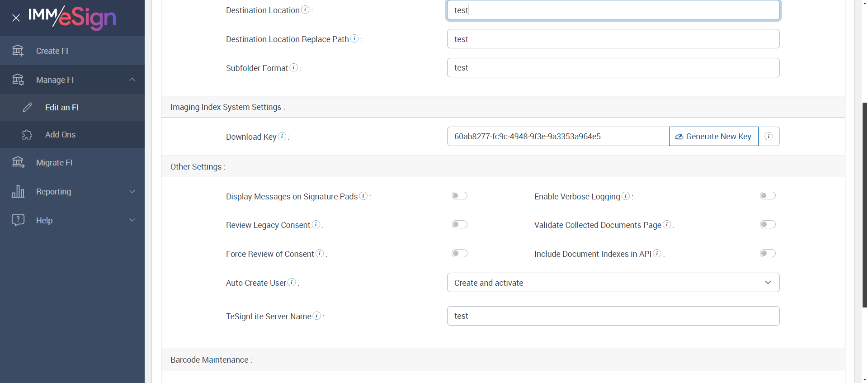Expand the Reporting menu chevron
Screen dimensions: 868x383
(132, 191)
